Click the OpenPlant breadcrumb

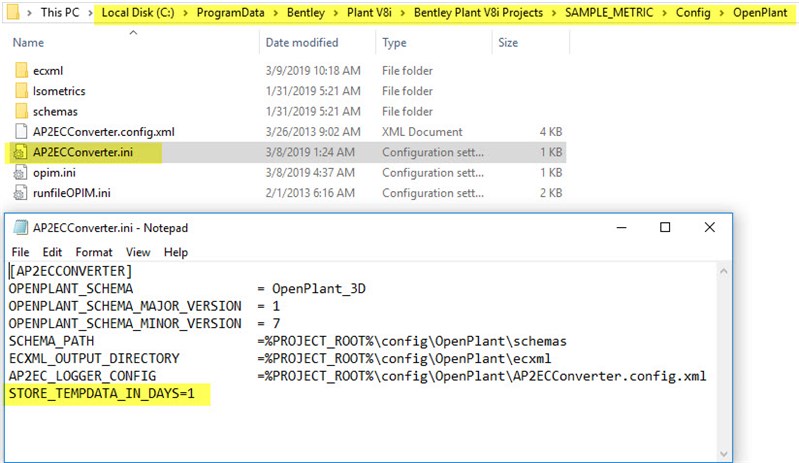[760, 12]
